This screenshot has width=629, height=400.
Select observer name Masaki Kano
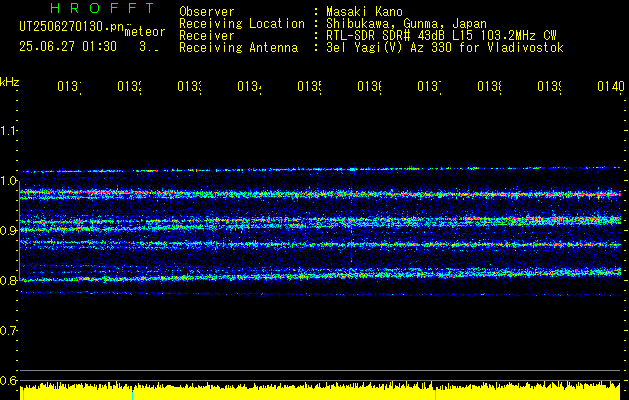tap(364, 11)
